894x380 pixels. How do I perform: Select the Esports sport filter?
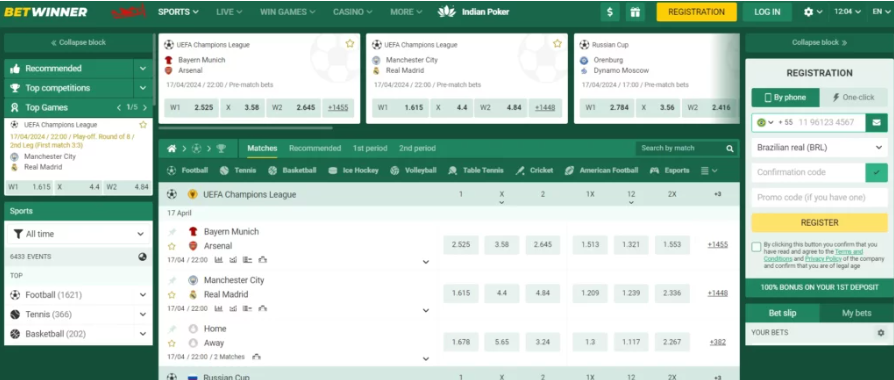(x=669, y=170)
